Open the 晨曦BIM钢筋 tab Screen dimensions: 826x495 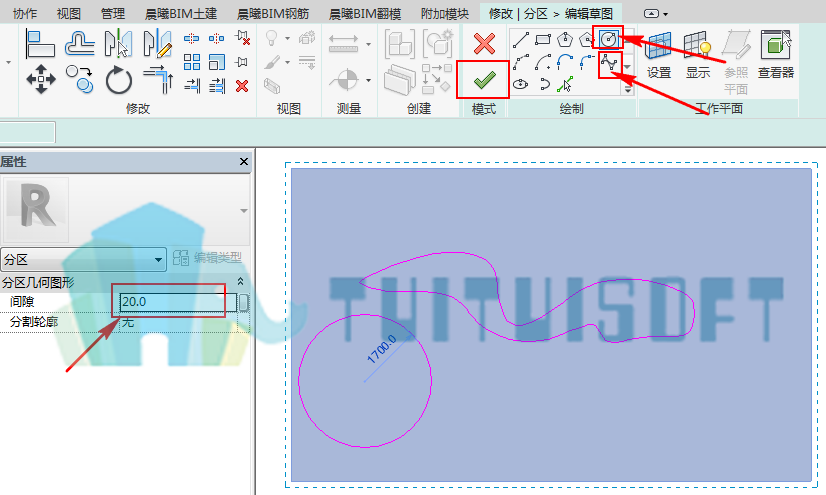pyautogui.click(x=273, y=13)
